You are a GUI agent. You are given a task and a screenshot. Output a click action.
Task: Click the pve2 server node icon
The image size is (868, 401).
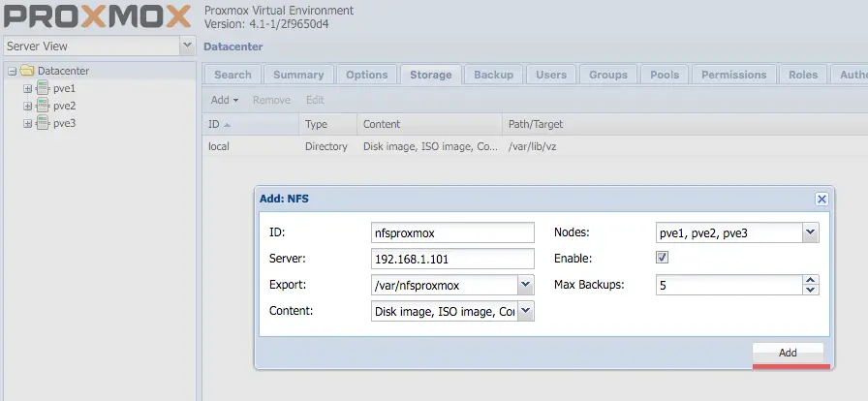[x=43, y=106]
